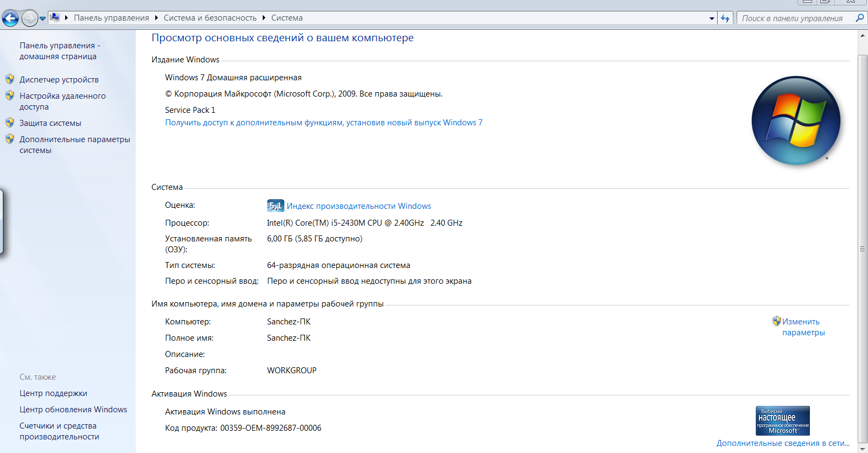Click the genuine Microsoft software badge

tap(783, 420)
